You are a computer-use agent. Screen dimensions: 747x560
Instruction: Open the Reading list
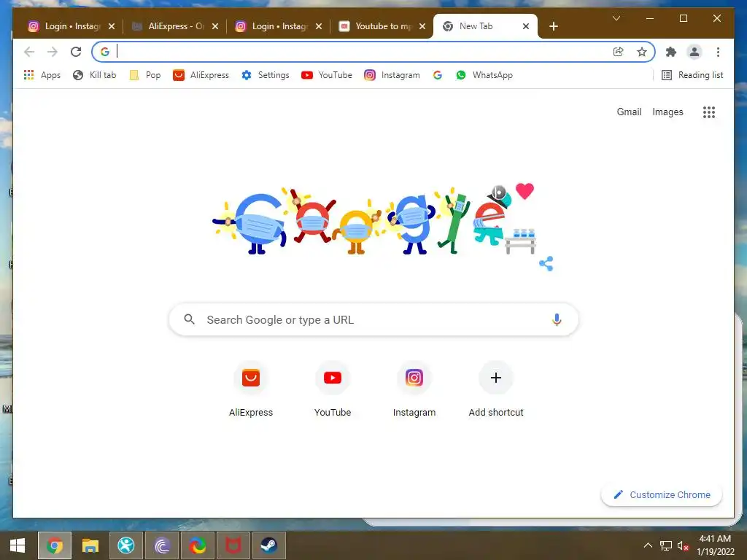tap(693, 75)
